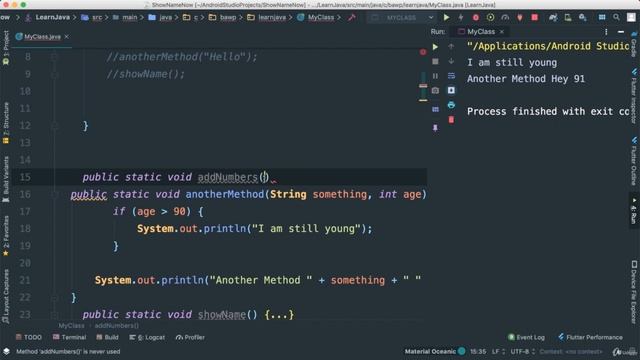Viewport: 640px width, 360px height.
Task: Expand folded showName() method body
Action: coord(279,315)
